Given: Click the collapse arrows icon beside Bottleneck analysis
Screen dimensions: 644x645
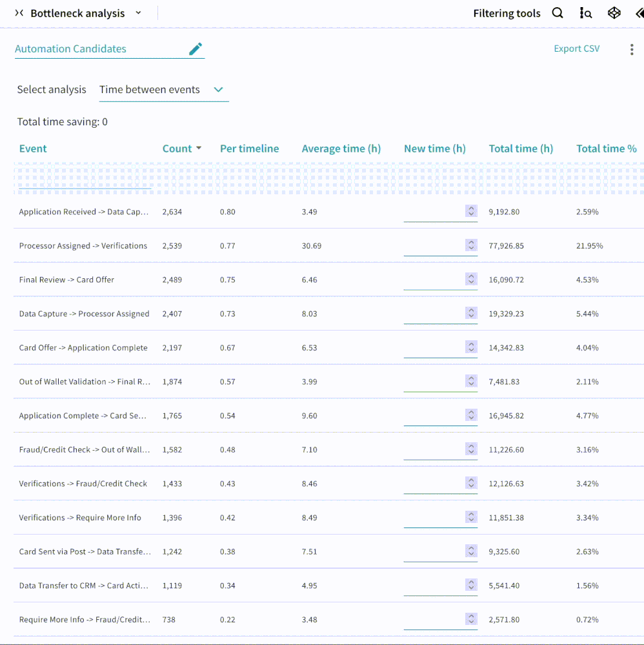Looking at the screenshot, I should [x=19, y=13].
